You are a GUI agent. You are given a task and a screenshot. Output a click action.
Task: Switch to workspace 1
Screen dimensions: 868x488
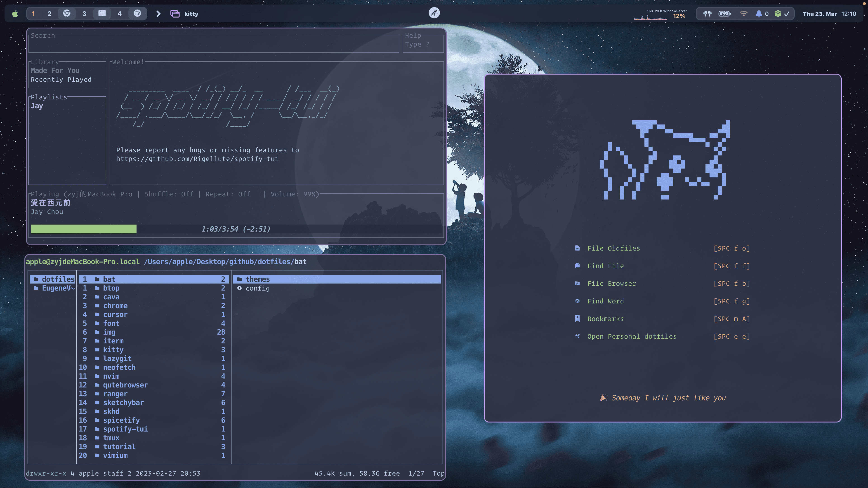[33, 14]
